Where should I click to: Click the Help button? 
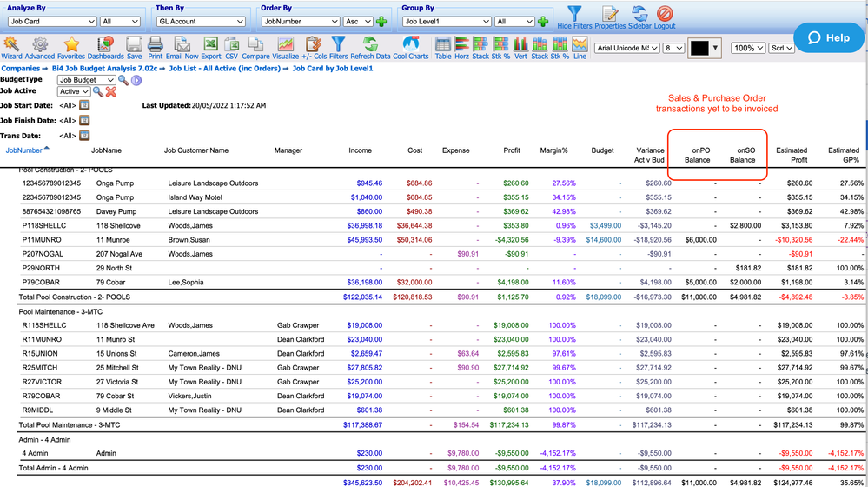coord(828,37)
